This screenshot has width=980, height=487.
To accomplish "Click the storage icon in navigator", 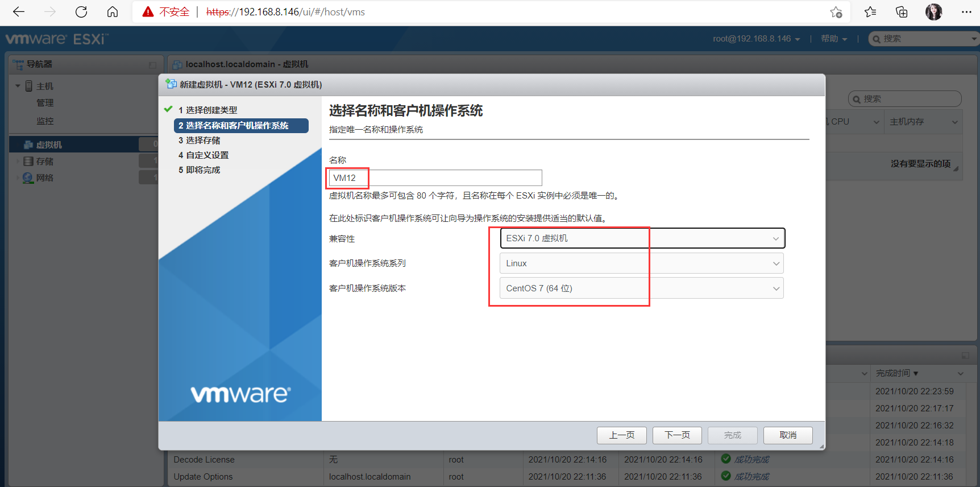I will point(28,162).
